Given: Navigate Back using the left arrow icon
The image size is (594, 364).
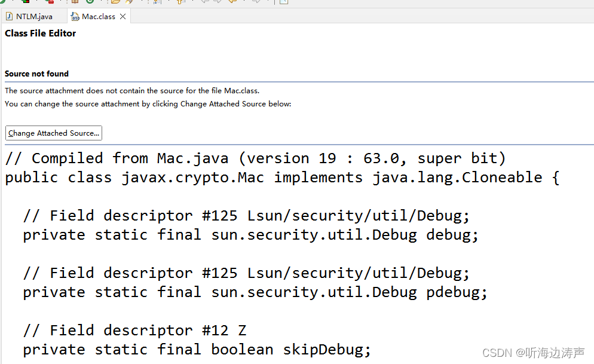Looking at the screenshot, I should tap(234, 2).
